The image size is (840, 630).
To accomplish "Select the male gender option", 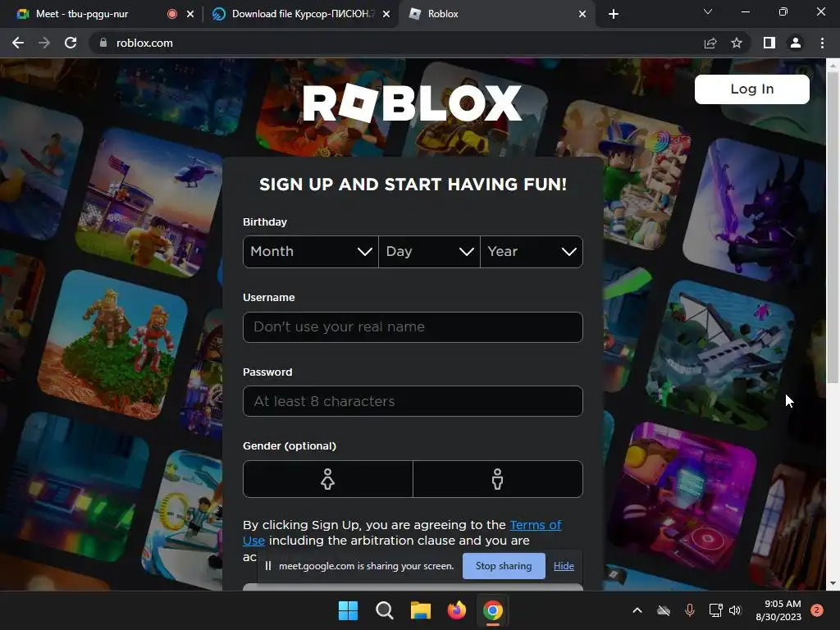I will coord(498,479).
